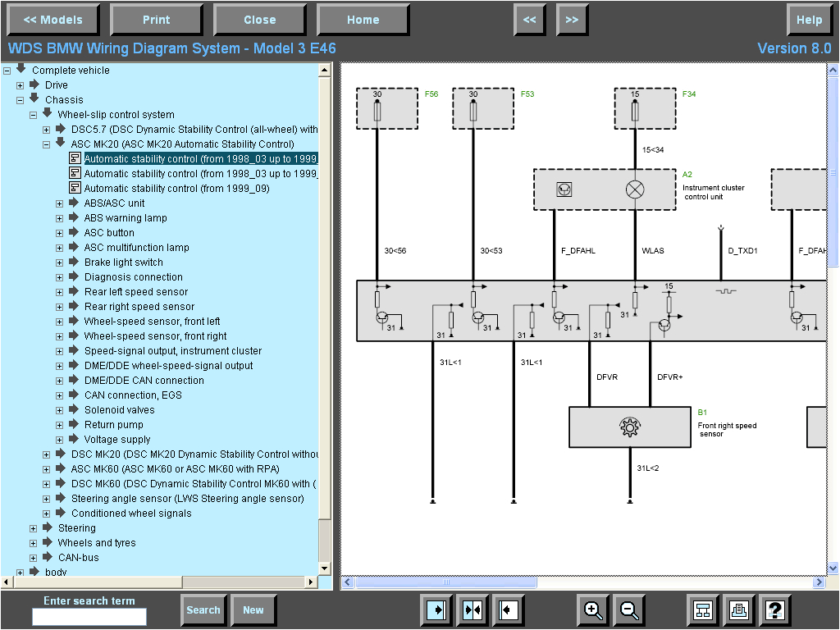Image resolution: width=840 pixels, height=630 pixels.
Task: Click the Help button top right
Action: pos(810,20)
